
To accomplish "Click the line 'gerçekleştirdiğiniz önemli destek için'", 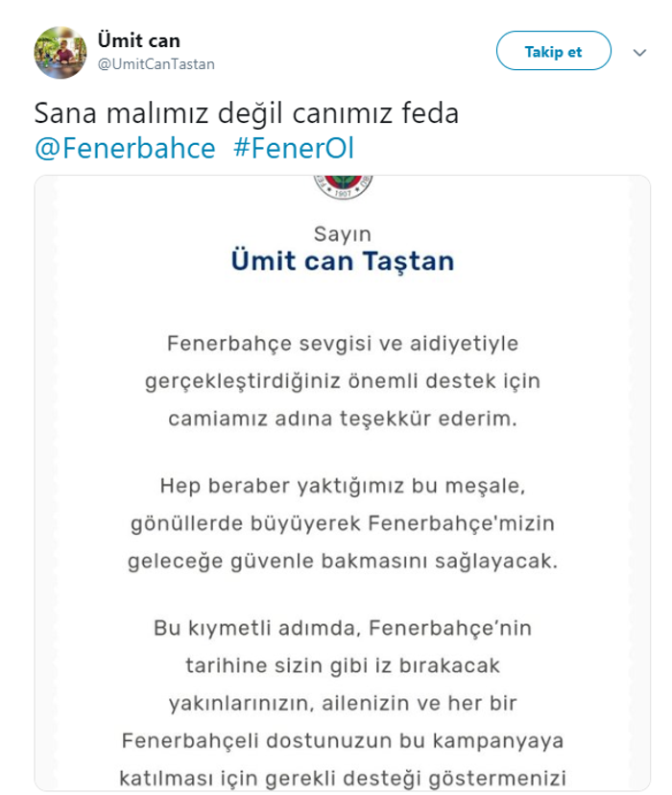I will click(342, 380).
